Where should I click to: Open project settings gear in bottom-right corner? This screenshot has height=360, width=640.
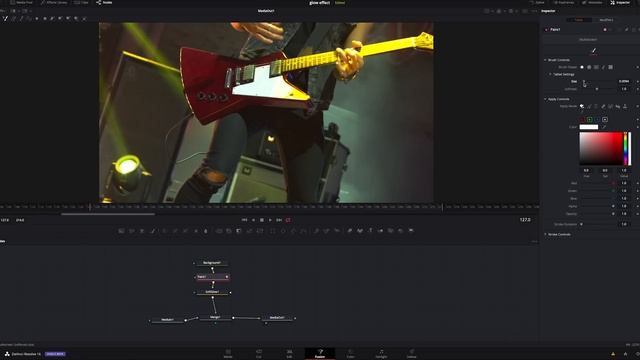click(x=637, y=354)
